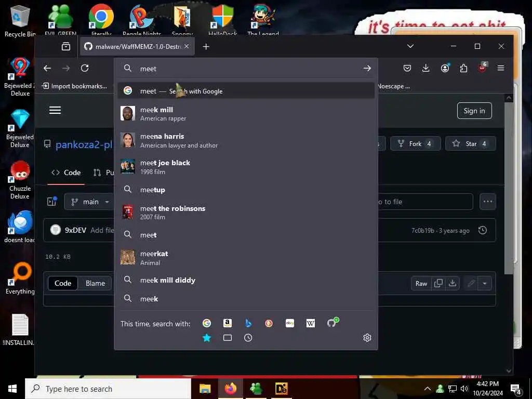This screenshot has width=532, height=399.
Task: Open Recycle Bin desktop icon
Action: click(20, 21)
